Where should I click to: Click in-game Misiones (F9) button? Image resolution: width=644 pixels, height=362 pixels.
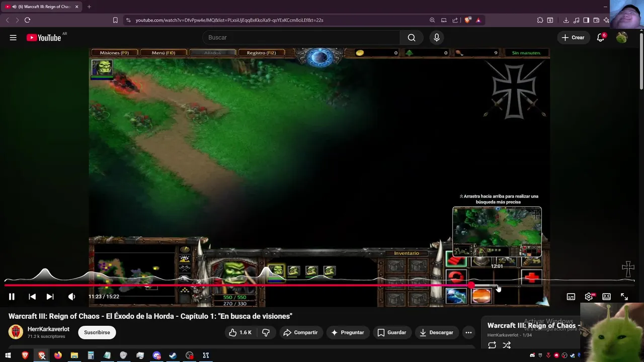[x=114, y=53]
